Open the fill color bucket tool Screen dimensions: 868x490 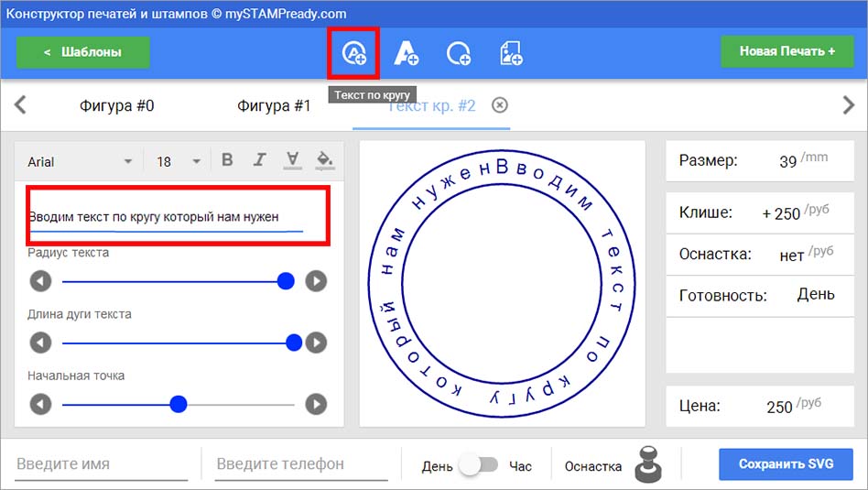[324, 160]
